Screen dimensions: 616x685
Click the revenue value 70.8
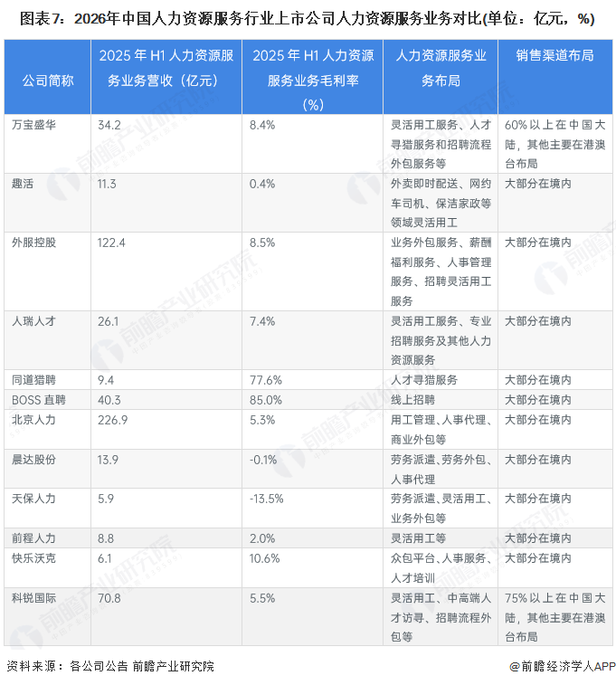click(x=109, y=598)
